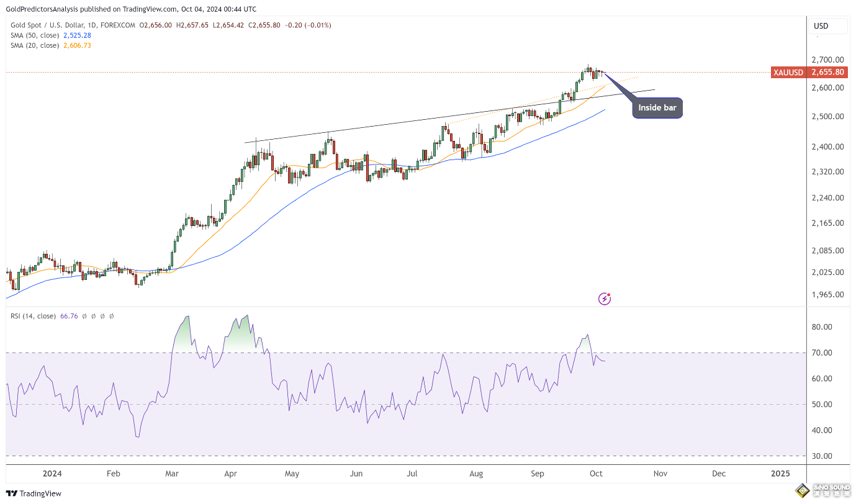Select the Inside bar callout annotation

[x=657, y=108]
